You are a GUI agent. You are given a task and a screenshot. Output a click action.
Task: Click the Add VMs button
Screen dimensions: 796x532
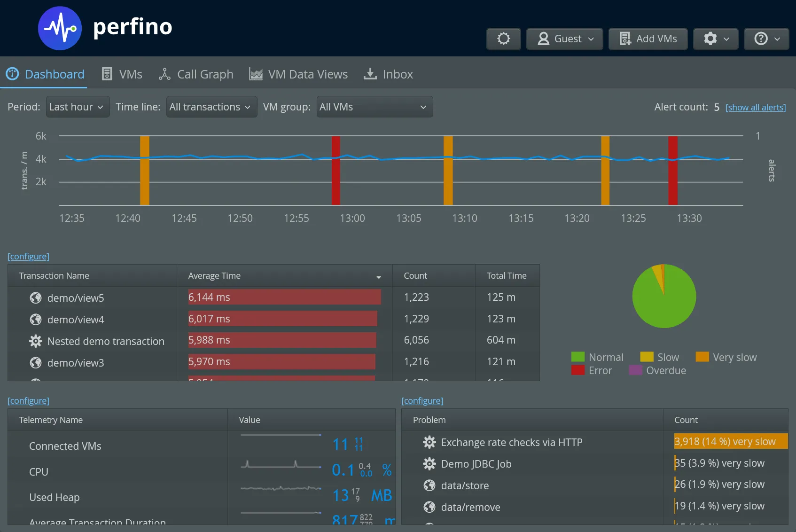(x=648, y=39)
